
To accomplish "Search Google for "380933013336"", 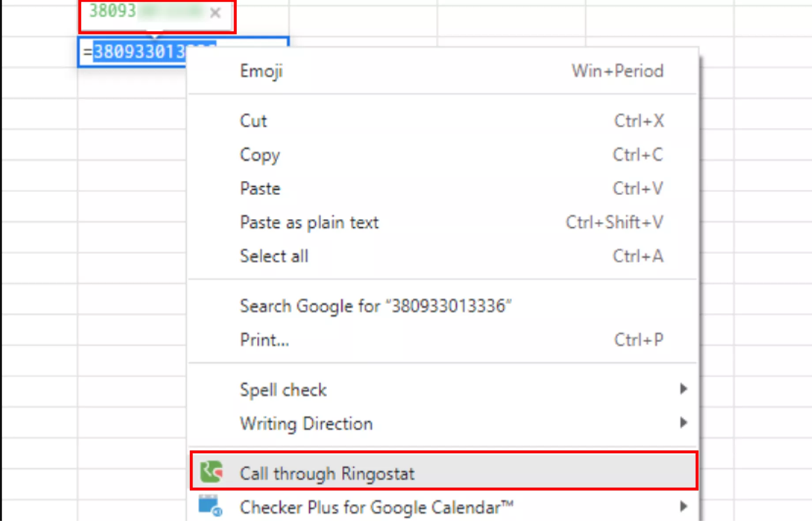I will coord(443,306).
